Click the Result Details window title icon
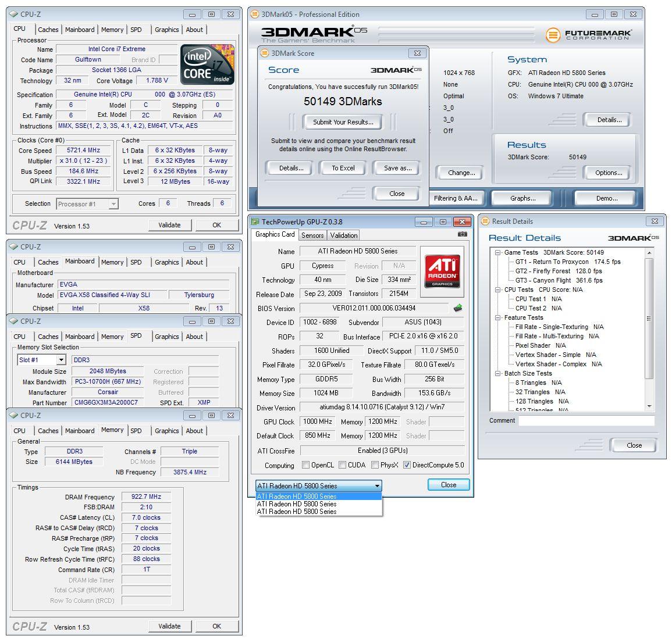 [485, 221]
